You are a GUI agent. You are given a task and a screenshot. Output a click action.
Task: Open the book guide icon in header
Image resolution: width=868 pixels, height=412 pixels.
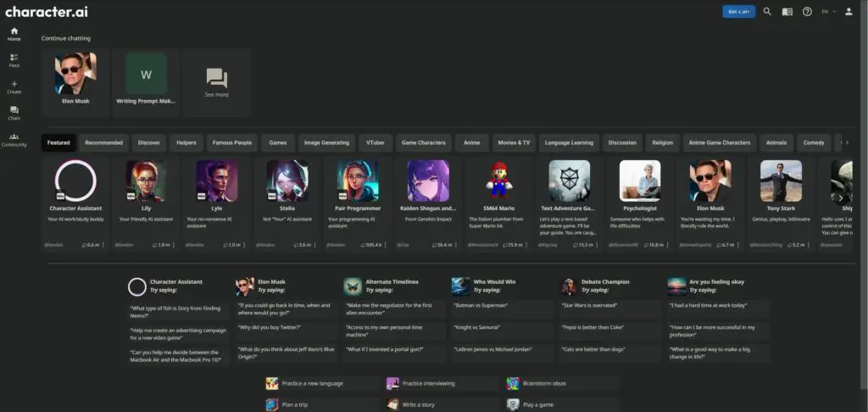(x=787, y=12)
